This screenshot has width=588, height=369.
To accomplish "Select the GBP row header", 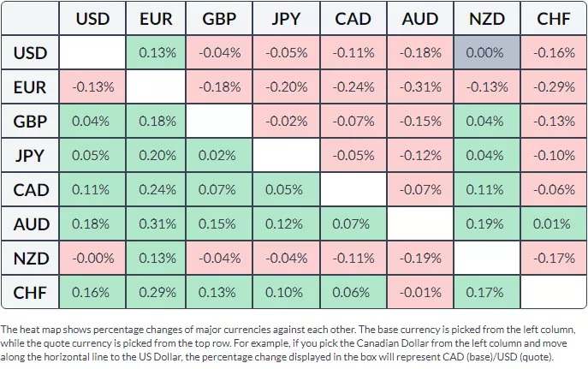I will (x=30, y=121).
